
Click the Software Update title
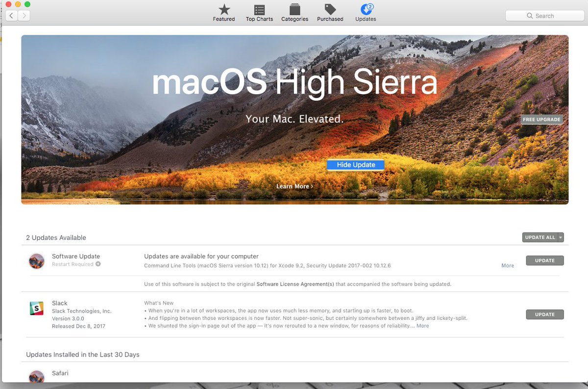[x=76, y=256]
